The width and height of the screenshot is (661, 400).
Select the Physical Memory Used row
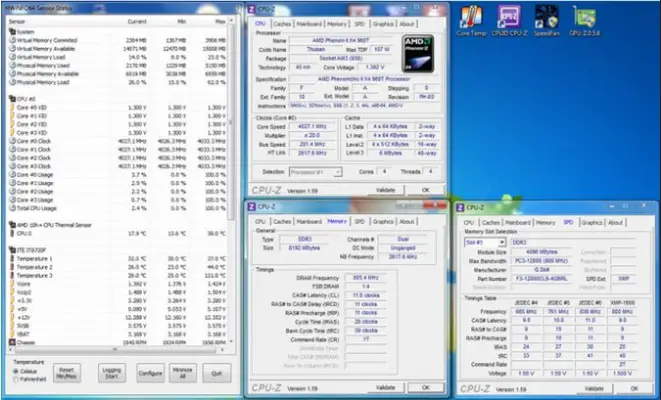[118, 65]
